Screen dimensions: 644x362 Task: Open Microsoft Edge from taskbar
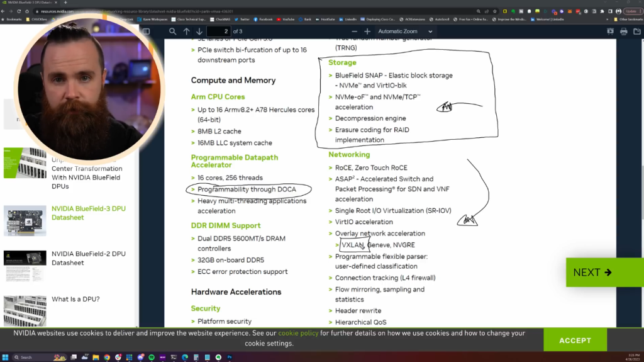[185, 357]
